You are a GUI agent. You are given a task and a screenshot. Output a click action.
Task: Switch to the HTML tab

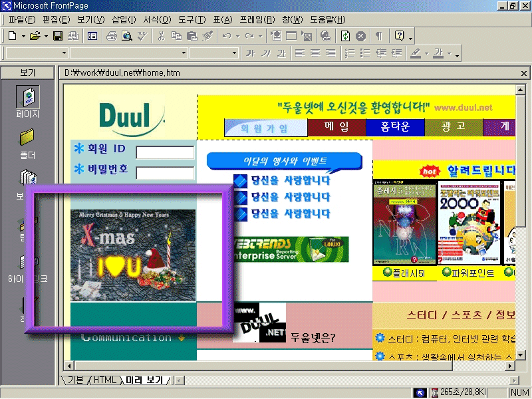104,380
